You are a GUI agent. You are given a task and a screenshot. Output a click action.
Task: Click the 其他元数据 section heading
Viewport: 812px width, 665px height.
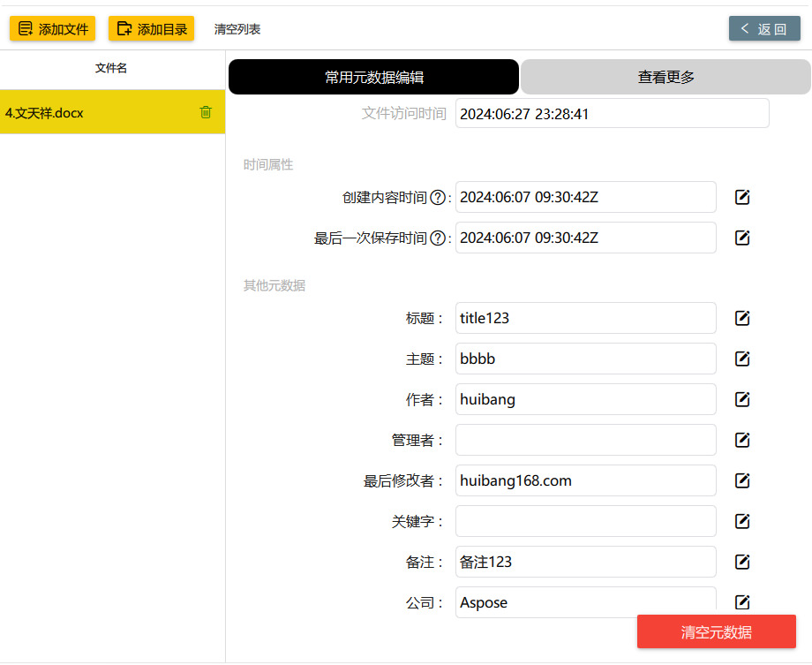[x=274, y=285]
